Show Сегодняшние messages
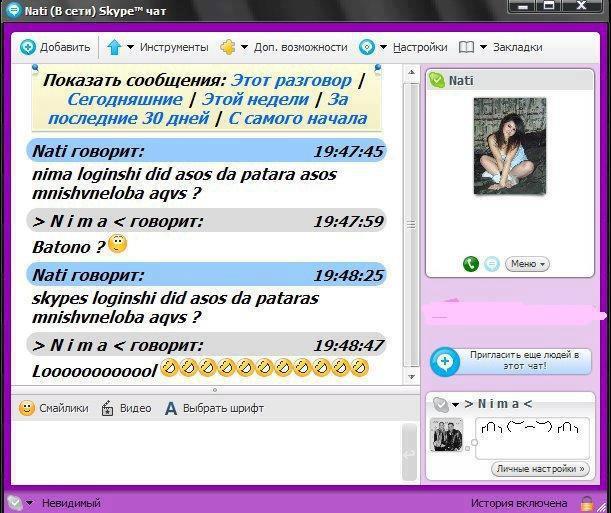 pos(125,99)
